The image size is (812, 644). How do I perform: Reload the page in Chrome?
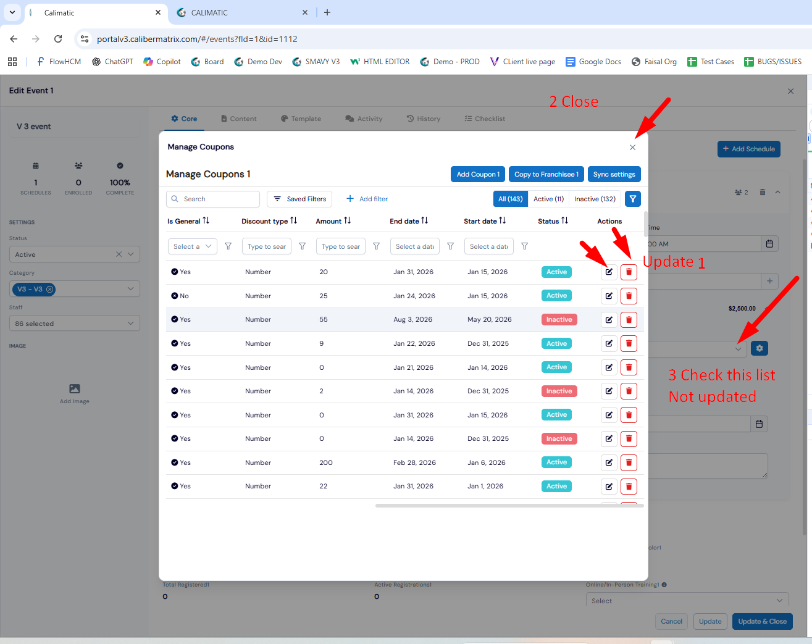58,39
